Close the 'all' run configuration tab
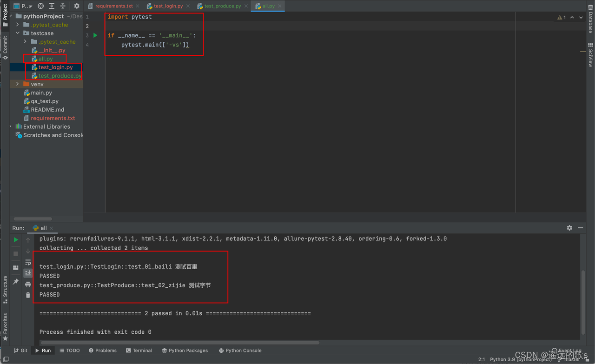The height and width of the screenshot is (364, 595). (52, 228)
